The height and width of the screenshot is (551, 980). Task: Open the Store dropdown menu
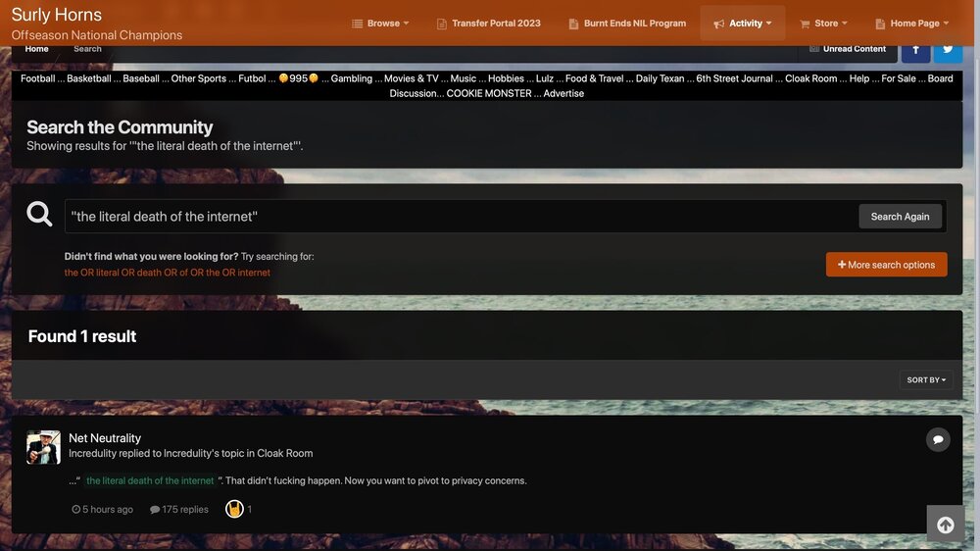(824, 24)
